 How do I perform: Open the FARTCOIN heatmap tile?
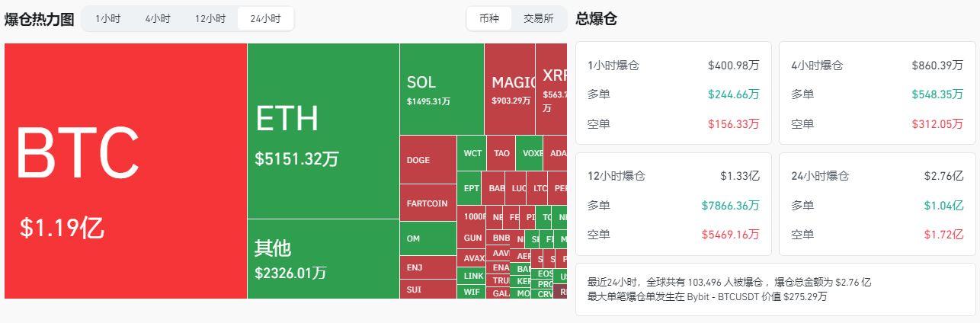click(x=428, y=203)
